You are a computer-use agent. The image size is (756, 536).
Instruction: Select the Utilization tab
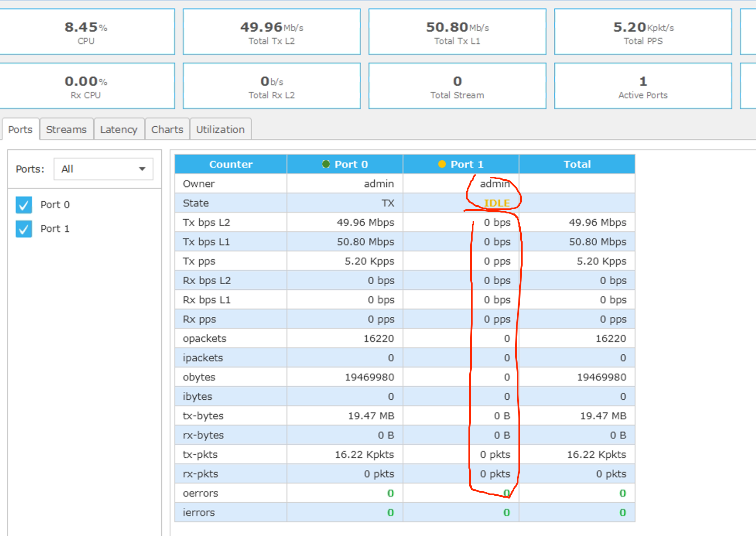coord(220,129)
